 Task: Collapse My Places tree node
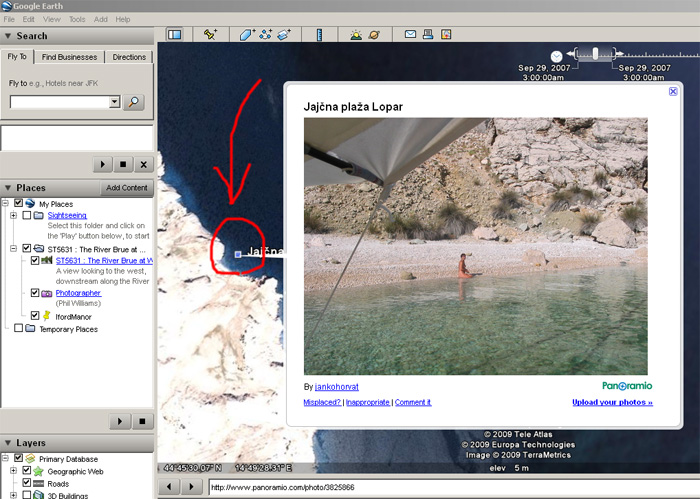[5, 203]
